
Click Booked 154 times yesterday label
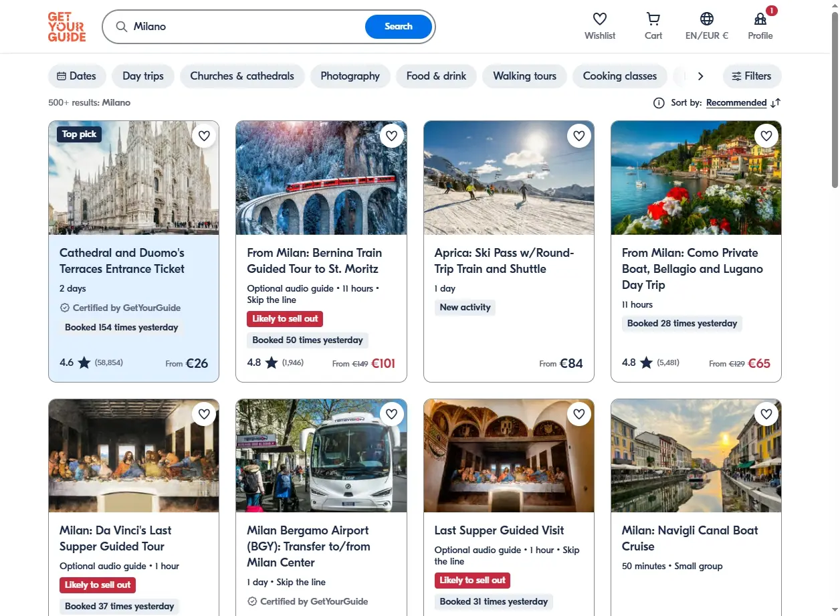[x=122, y=328]
